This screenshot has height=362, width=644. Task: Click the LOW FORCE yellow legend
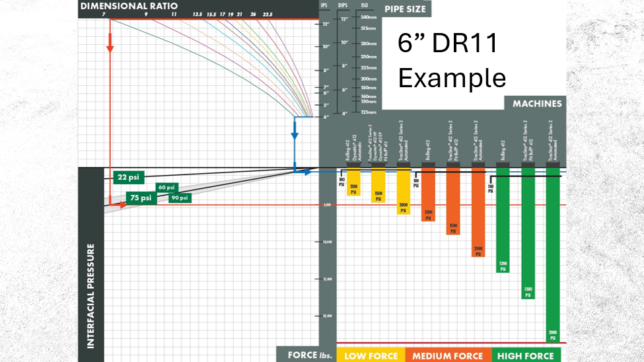371,355
